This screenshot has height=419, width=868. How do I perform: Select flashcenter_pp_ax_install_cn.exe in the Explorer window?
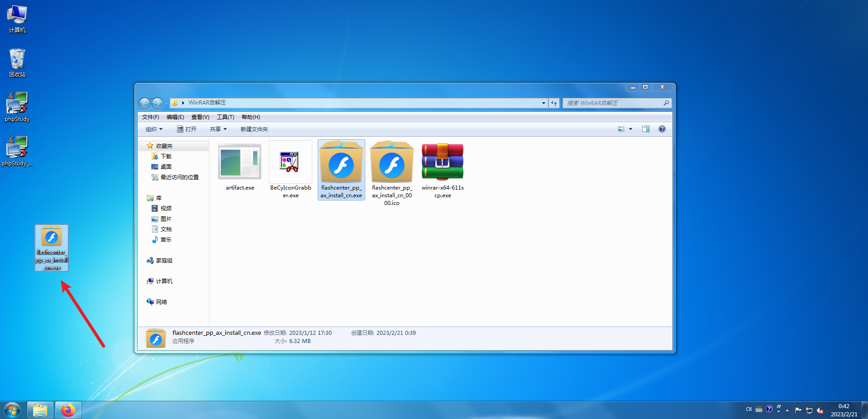coord(341,170)
